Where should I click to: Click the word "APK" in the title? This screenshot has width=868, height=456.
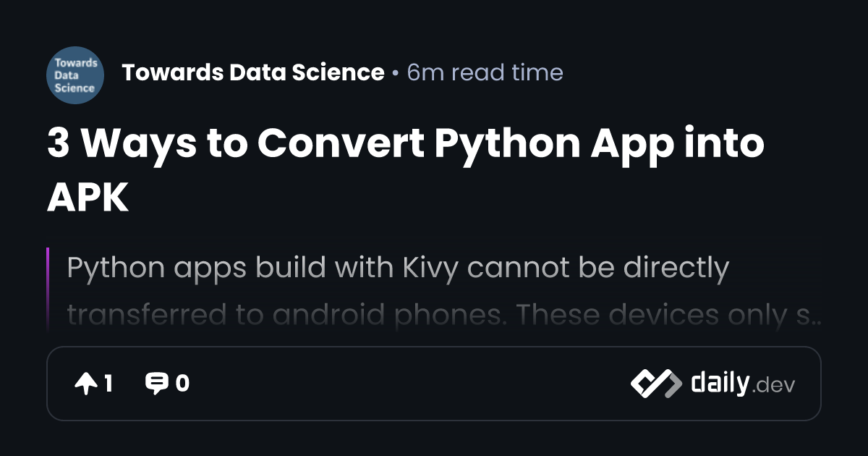click(88, 195)
